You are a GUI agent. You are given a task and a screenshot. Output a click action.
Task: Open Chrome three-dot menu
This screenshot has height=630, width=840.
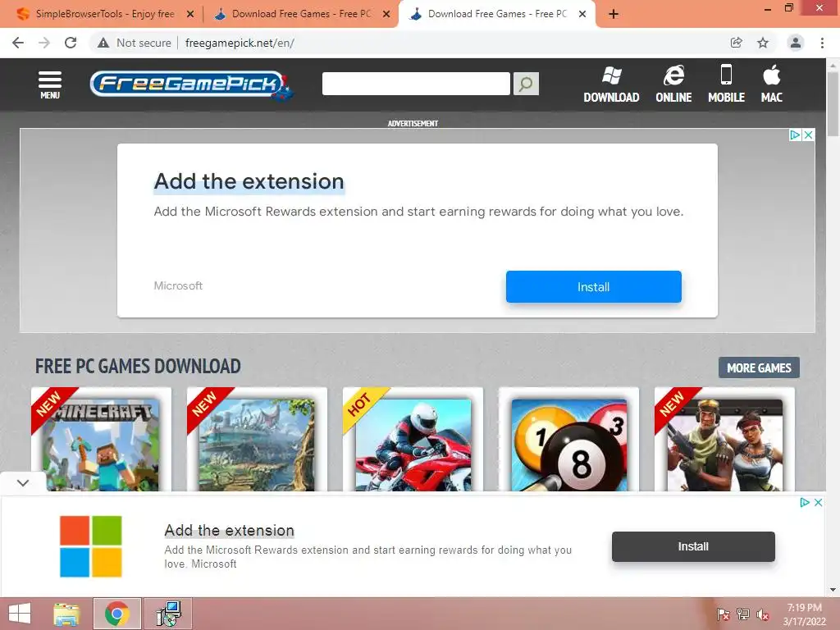pos(822,43)
